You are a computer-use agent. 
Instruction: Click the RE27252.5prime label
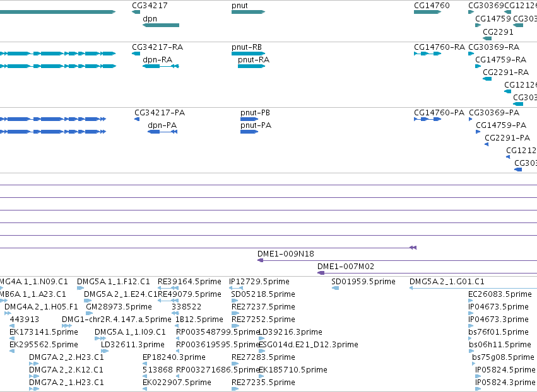tap(263, 320)
